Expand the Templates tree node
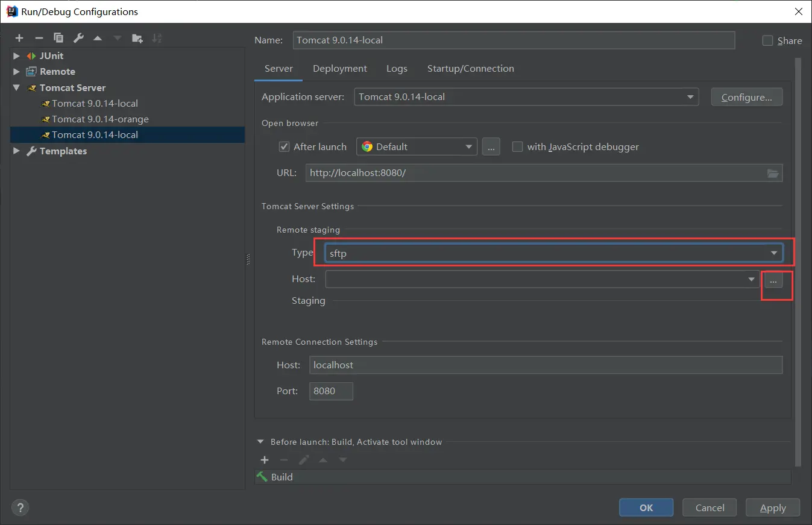 tap(16, 151)
